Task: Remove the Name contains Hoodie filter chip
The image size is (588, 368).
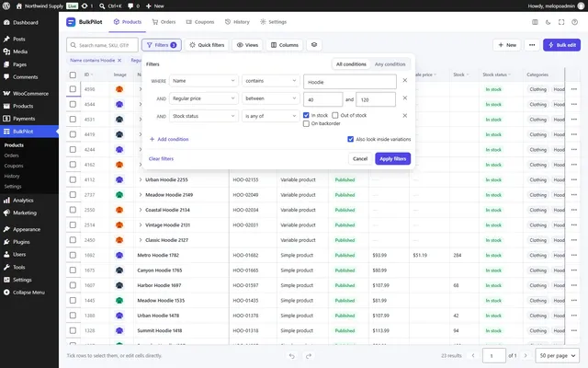Action: click(x=119, y=61)
